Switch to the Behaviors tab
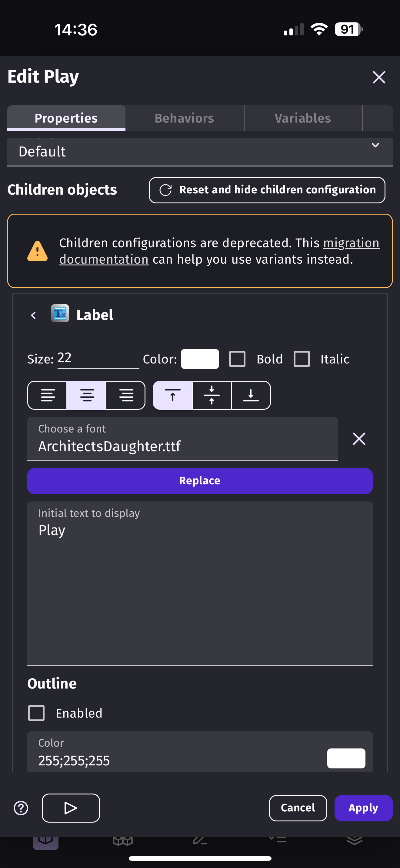This screenshot has height=868, width=400. [x=185, y=118]
